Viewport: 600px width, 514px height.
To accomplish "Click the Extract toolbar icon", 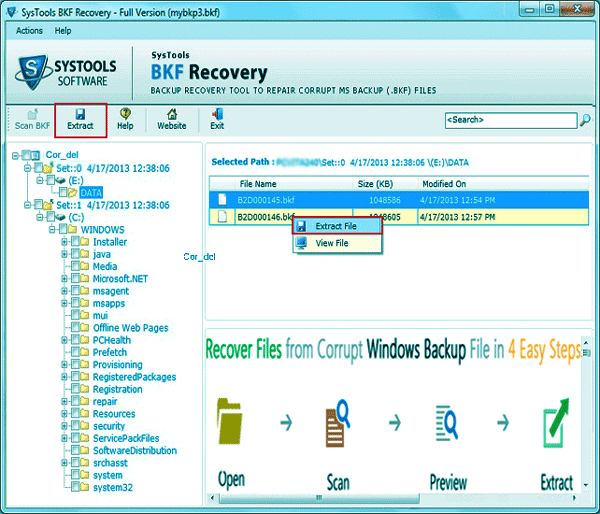I will 80,114.
